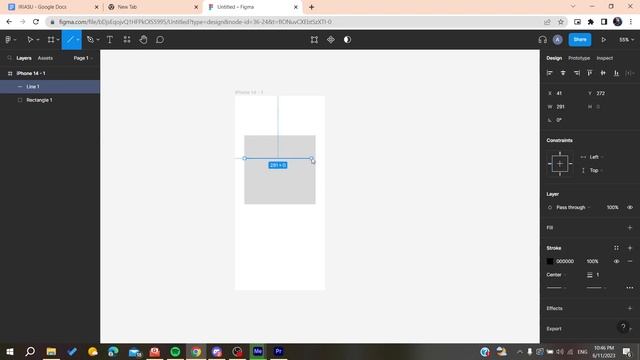Add a stroke with plus button
This screenshot has height=360, width=640.
630,248
